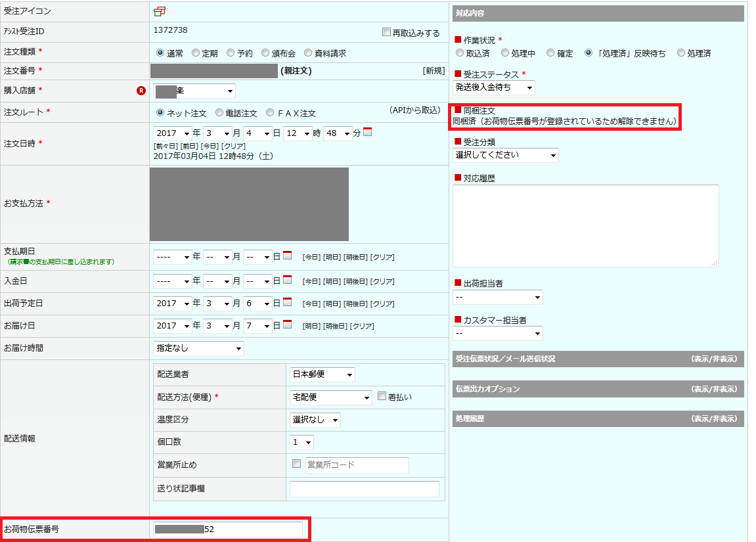Open the お届け時間 dropdown
Image resolution: width=756 pixels, height=542 pixels.
198,348
